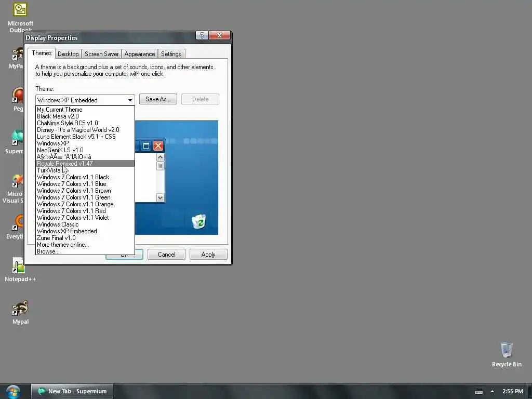This screenshot has height=399, width=532.
Task: Select the Windows XP theme entry
Action: pyautogui.click(x=85, y=143)
